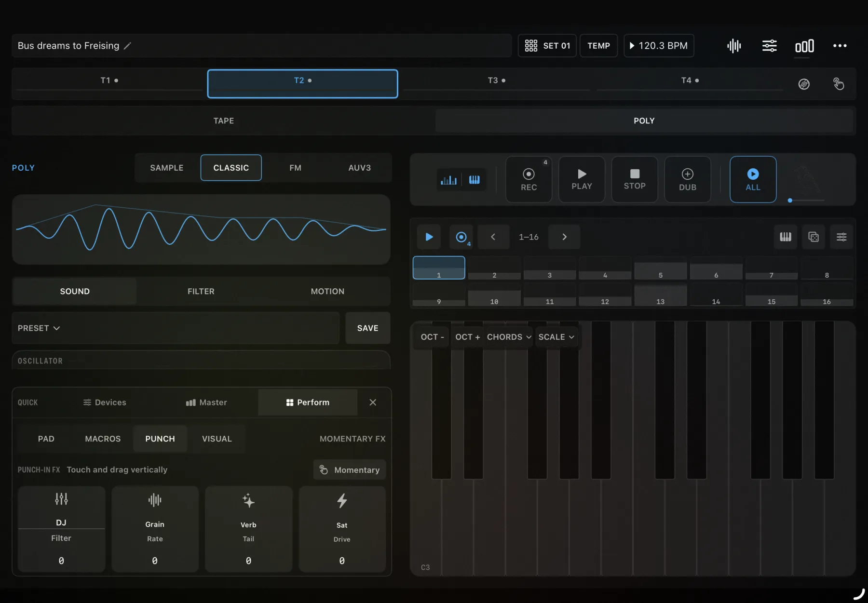The width and height of the screenshot is (868, 603).
Task: Click piano keys icon in sequencer toolbar
Action: 786,237
